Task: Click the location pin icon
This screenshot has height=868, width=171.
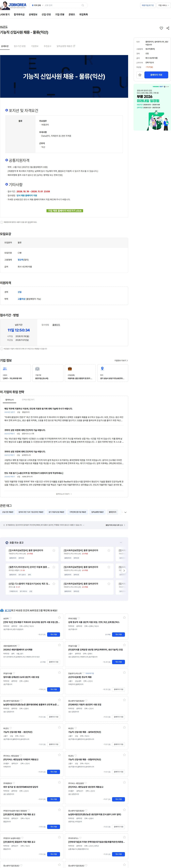Action: pyautogui.click(x=102, y=369)
